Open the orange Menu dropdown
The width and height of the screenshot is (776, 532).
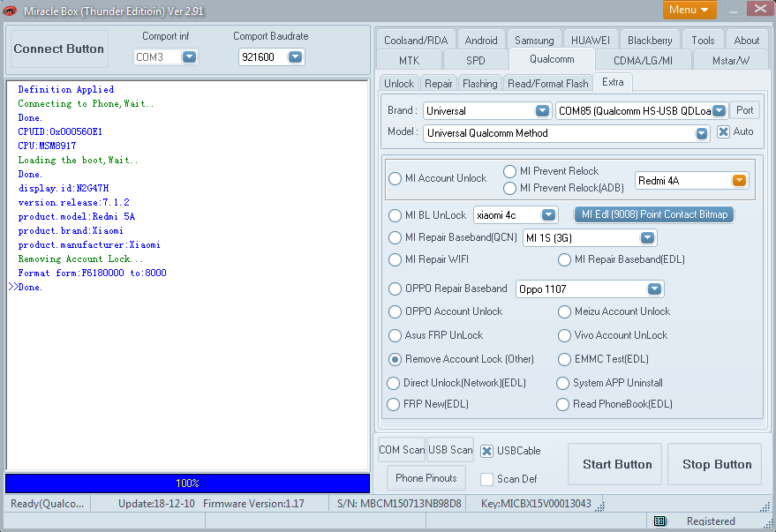[689, 10]
